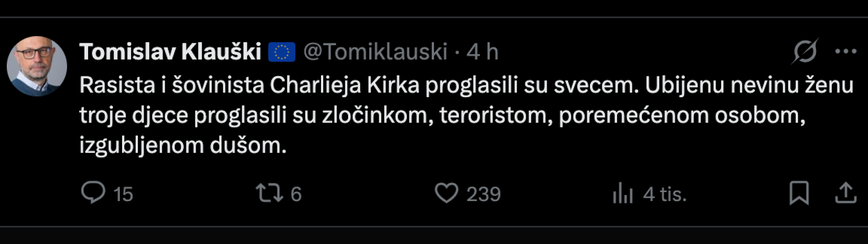Open the Tomislav Klauški display name link

(x=170, y=52)
